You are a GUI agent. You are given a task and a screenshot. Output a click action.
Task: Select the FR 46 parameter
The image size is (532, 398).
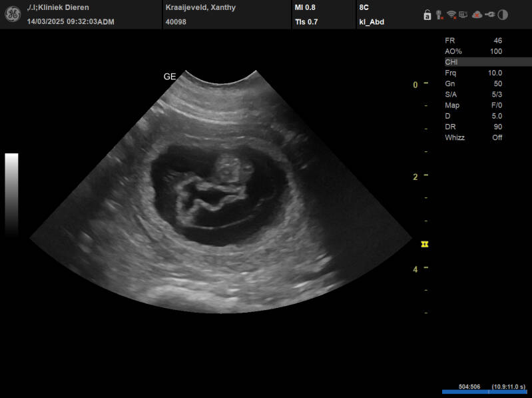[x=473, y=41]
